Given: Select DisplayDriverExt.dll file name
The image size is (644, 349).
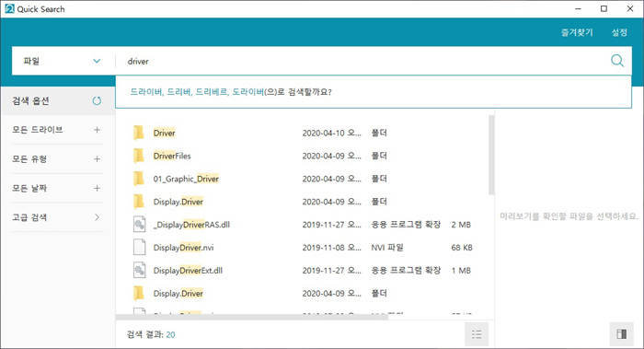Looking at the screenshot, I should click(x=188, y=271).
